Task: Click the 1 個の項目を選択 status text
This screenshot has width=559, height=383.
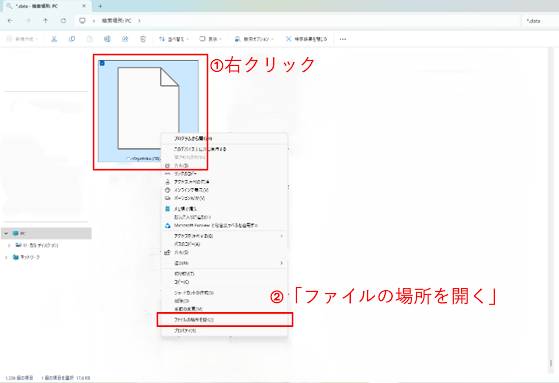Action: tap(57, 378)
